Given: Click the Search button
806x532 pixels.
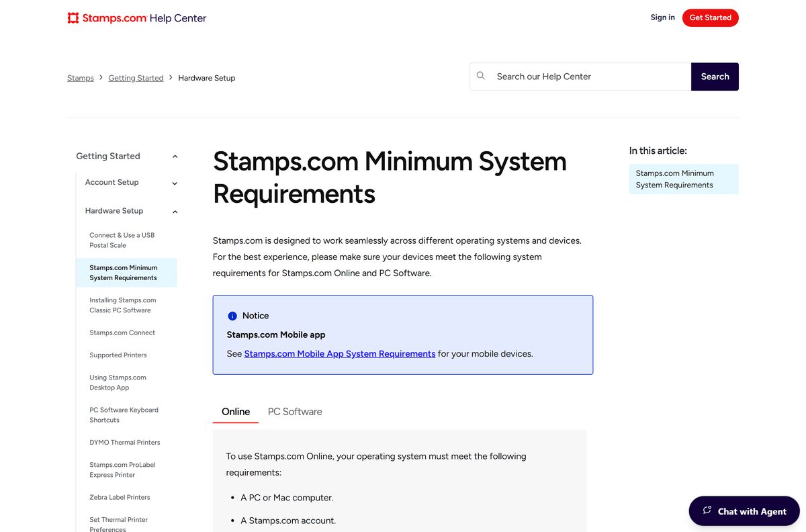Looking at the screenshot, I should click(715, 77).
